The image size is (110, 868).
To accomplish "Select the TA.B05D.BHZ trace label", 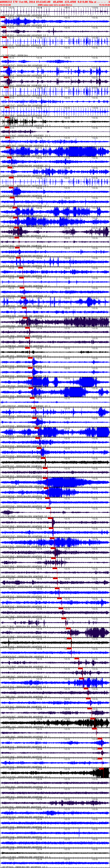I will (x=25, y=567).
